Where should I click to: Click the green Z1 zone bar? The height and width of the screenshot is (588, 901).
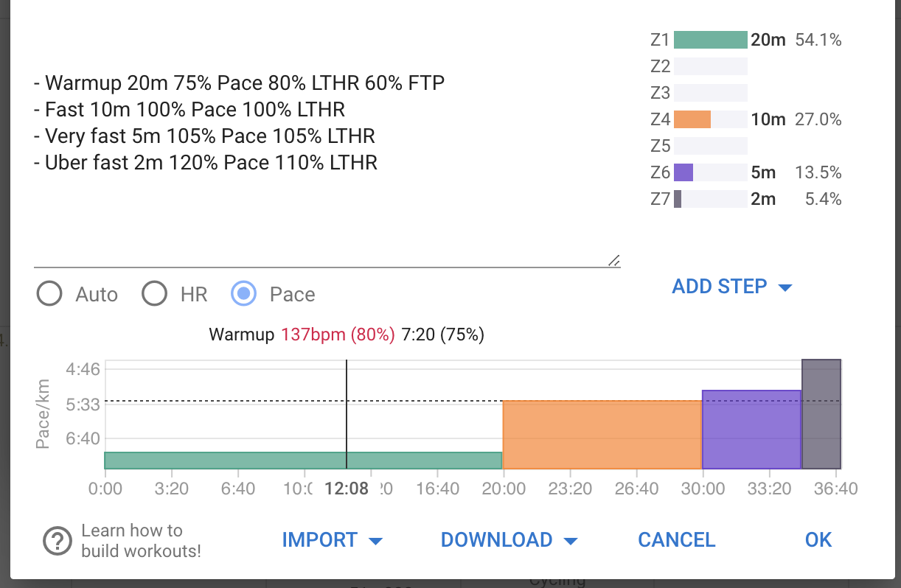click(x=711, y=40)
